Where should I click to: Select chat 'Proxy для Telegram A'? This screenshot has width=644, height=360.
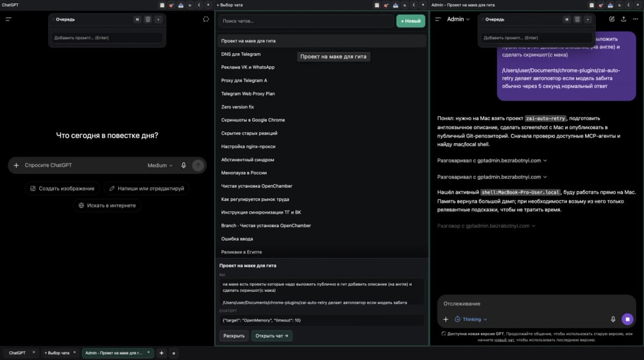322,81
